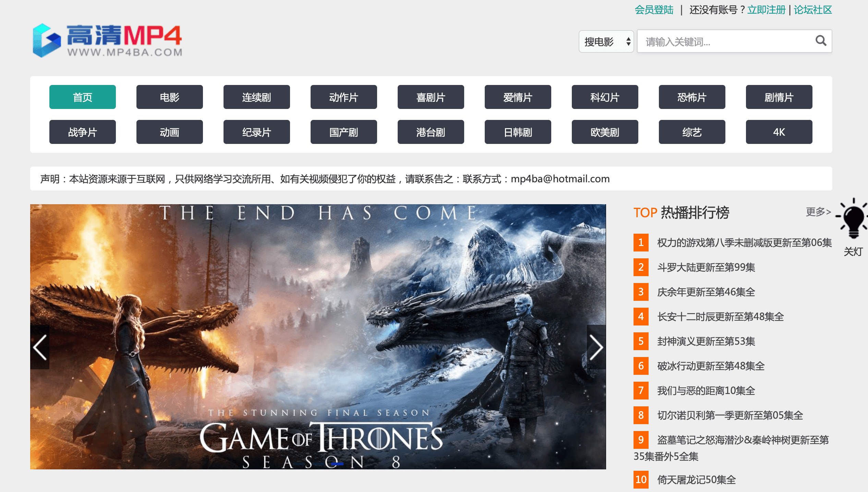Advance carousel with right arrow
The image size is (868, 492).
point(596,347)
